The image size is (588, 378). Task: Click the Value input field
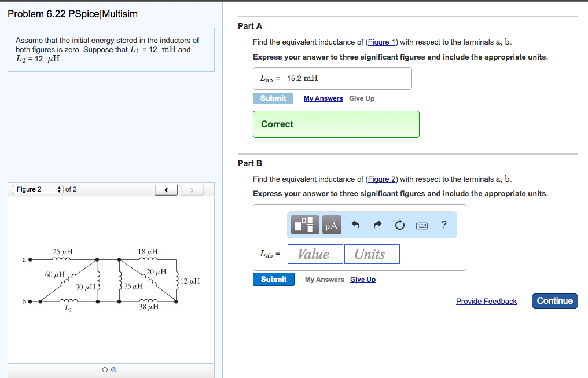315,254
